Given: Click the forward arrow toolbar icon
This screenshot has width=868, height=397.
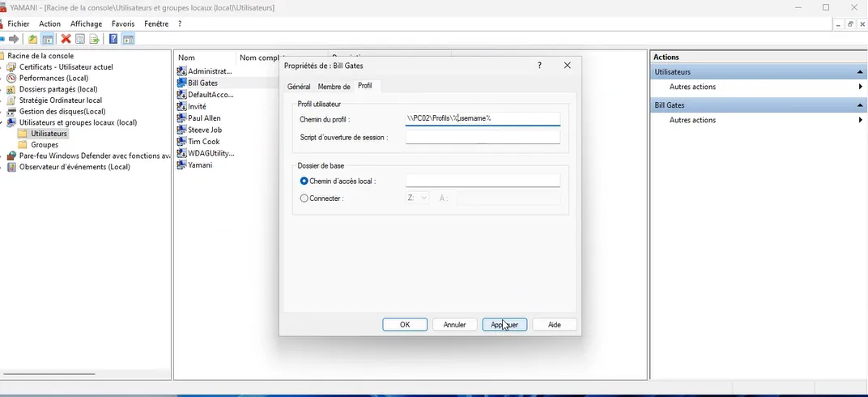Looking at the screenshot, I should pyautogui.click(x=14, y=39).
